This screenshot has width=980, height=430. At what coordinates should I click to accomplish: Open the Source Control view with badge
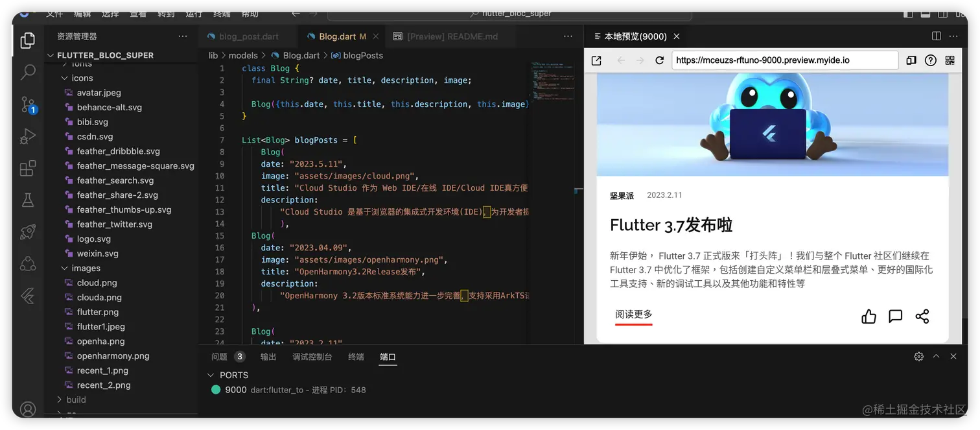[27, 104]
